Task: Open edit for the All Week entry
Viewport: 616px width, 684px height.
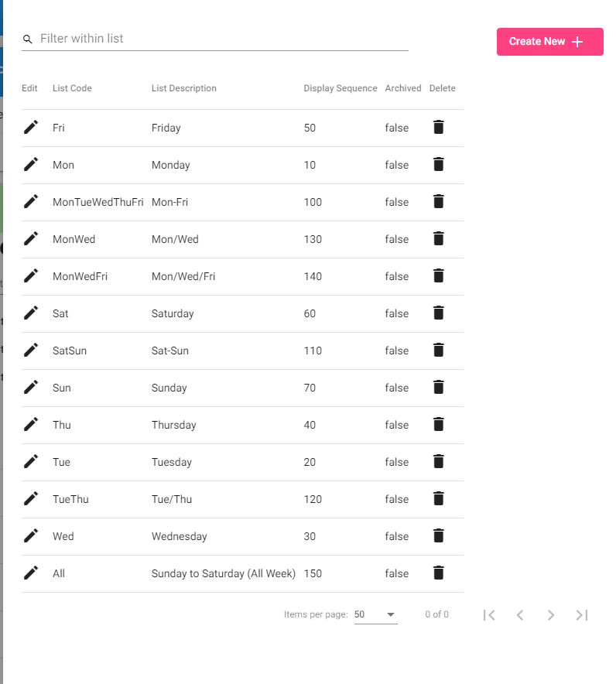Action: click(30, 573)
